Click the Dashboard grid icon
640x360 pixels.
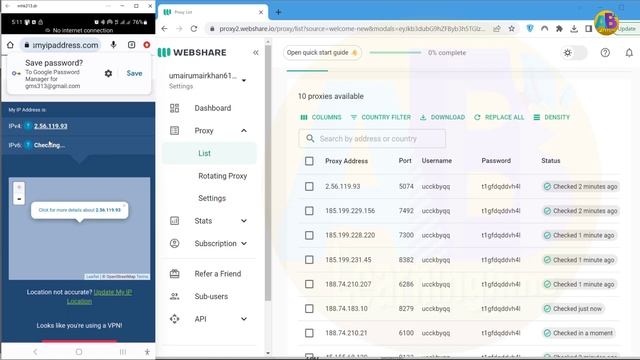click(x=174, y=108)
